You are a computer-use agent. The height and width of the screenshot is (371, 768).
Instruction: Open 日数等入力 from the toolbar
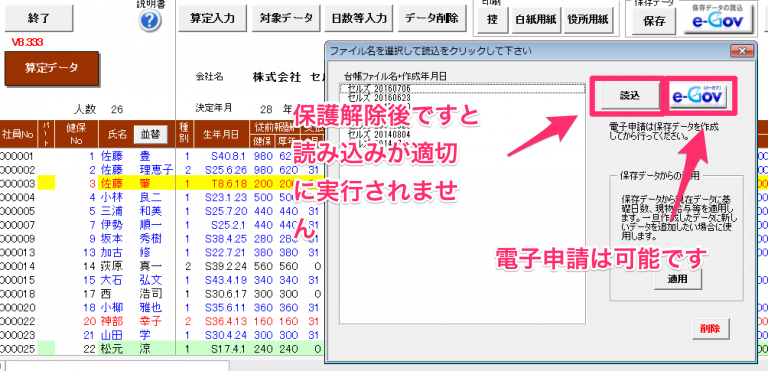coord(360,19)
